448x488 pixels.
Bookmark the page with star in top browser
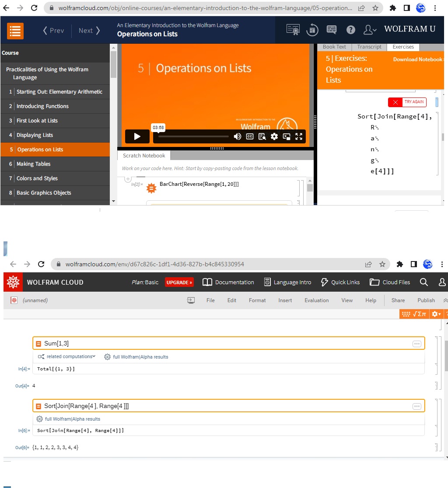pos(375,8)
